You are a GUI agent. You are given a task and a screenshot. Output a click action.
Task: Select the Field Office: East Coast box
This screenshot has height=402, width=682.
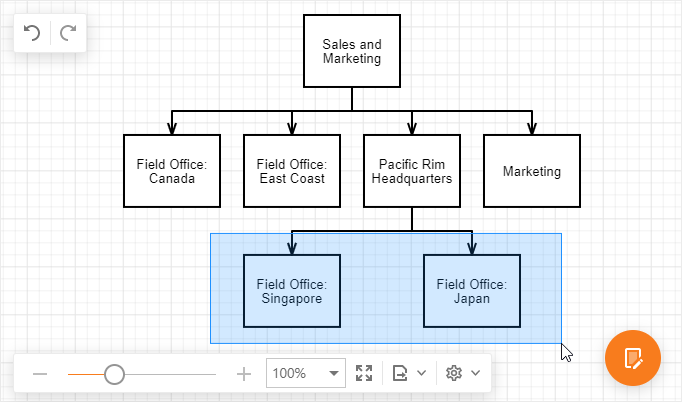pyautogui.click(x=292, y=171)
